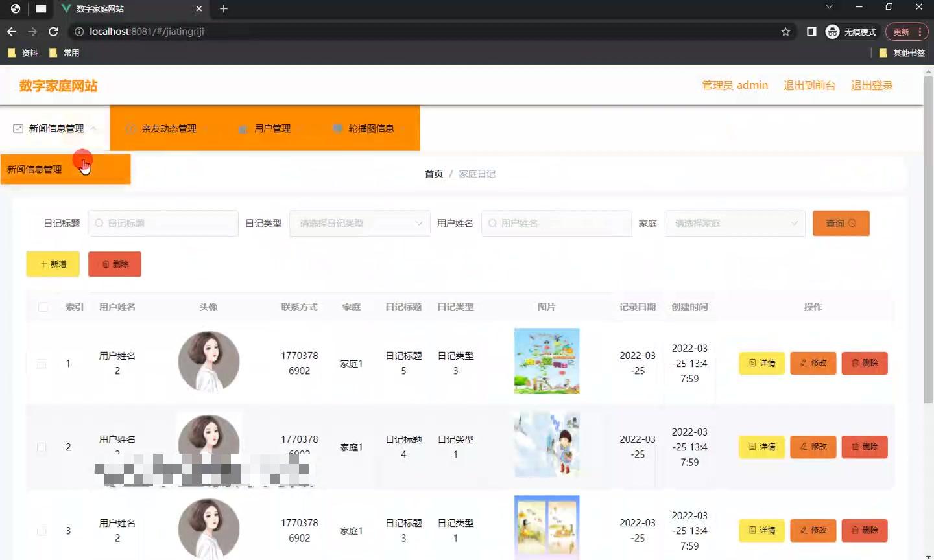This screenshot has height=560, width=934.
Task: Check the checkbox for diary row 3
Action: coord(42,530)
